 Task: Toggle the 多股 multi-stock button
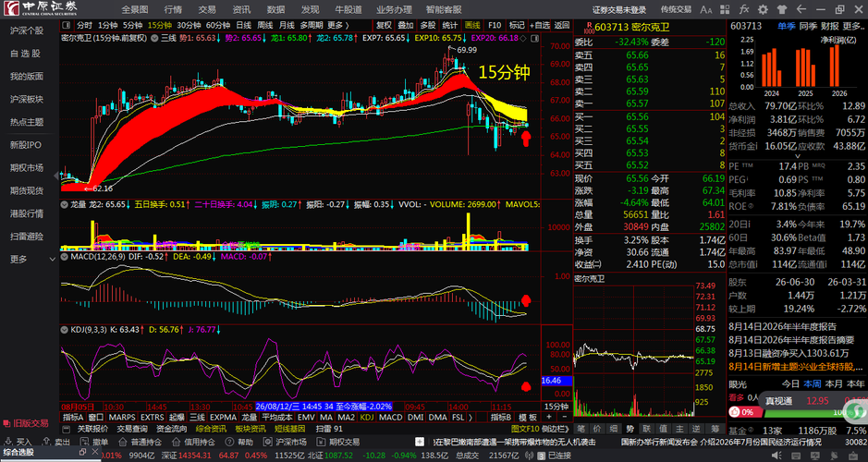(428, 25)
